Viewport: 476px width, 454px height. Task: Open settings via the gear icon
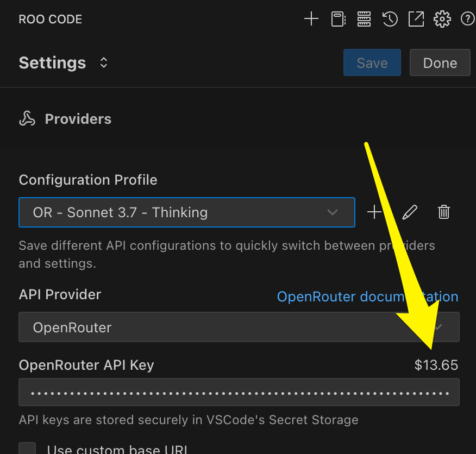pyautogui.click(x=442, y=18)
